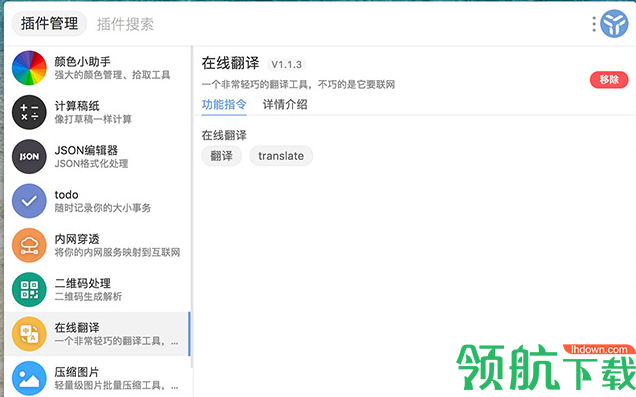The width and height of the screenshot is (636, 397).
Task: Open the 插件搜索 tab
Action: [125, 24]
